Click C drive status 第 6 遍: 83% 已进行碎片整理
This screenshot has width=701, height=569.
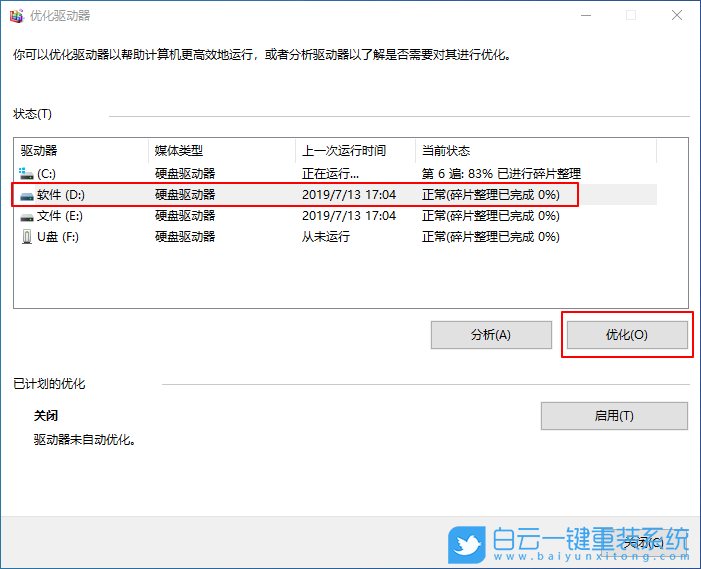[x=501, y=173]
